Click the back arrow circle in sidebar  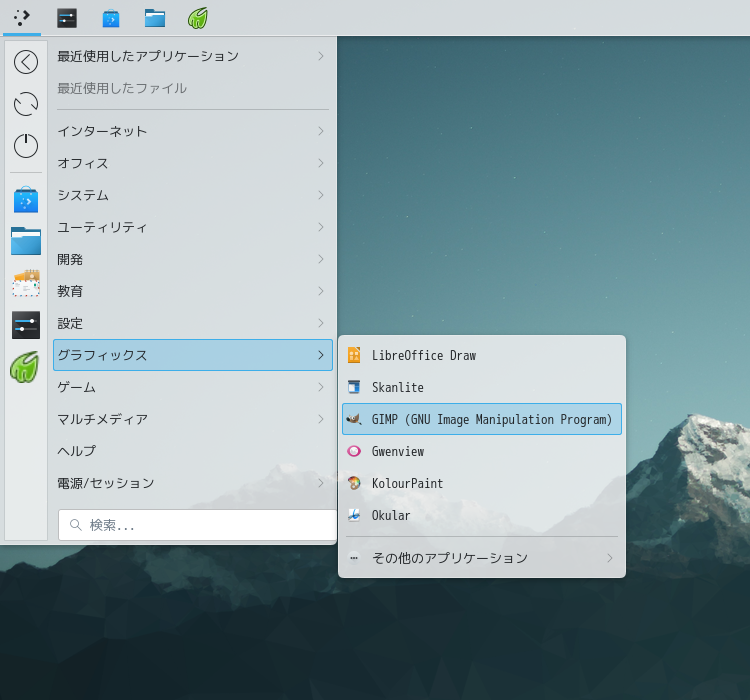pos(26,62)
